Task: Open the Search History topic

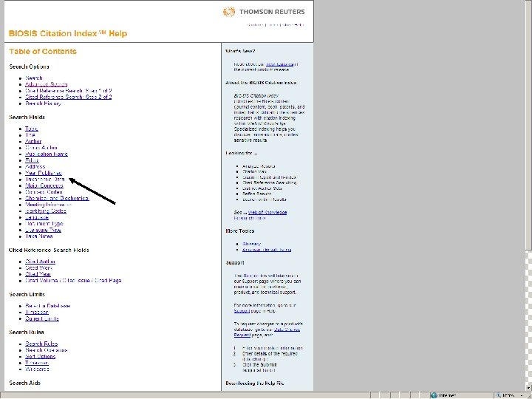Action: coord(43,103)
